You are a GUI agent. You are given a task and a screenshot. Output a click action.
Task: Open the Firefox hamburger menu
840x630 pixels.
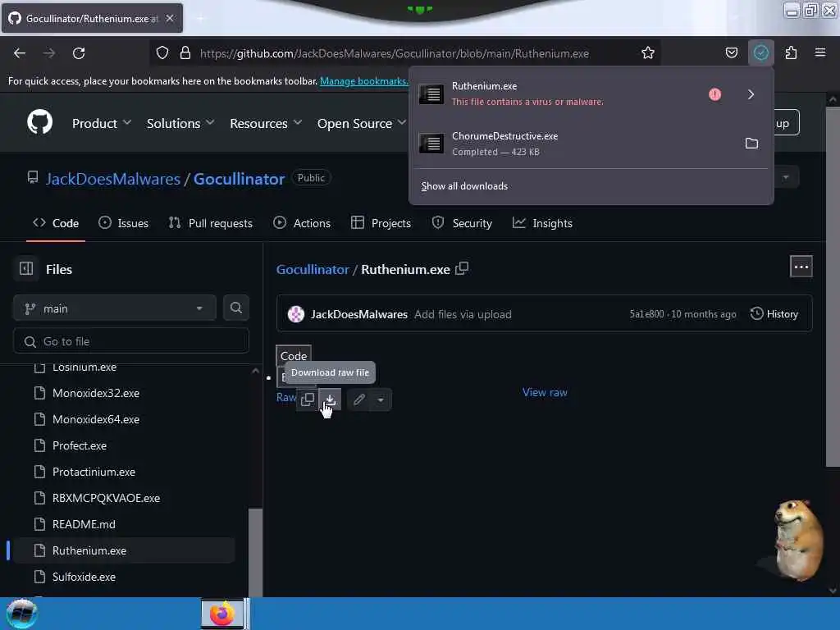[820, 52]
